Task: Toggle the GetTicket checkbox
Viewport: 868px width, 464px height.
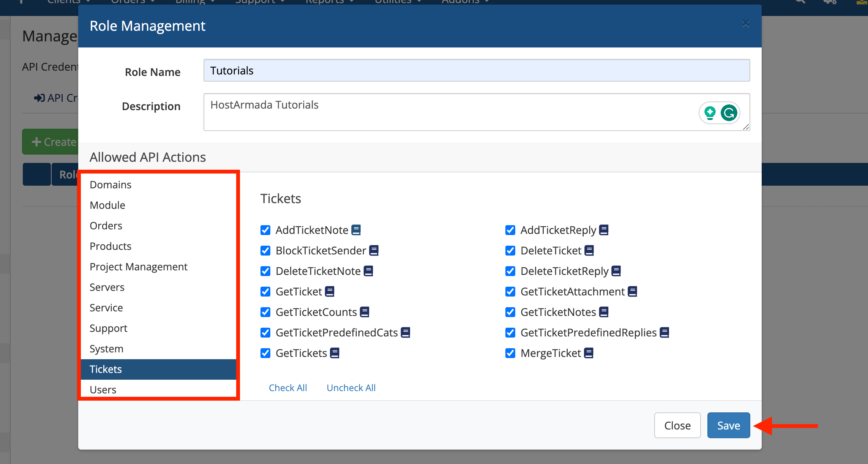Action: click(265, 292)
